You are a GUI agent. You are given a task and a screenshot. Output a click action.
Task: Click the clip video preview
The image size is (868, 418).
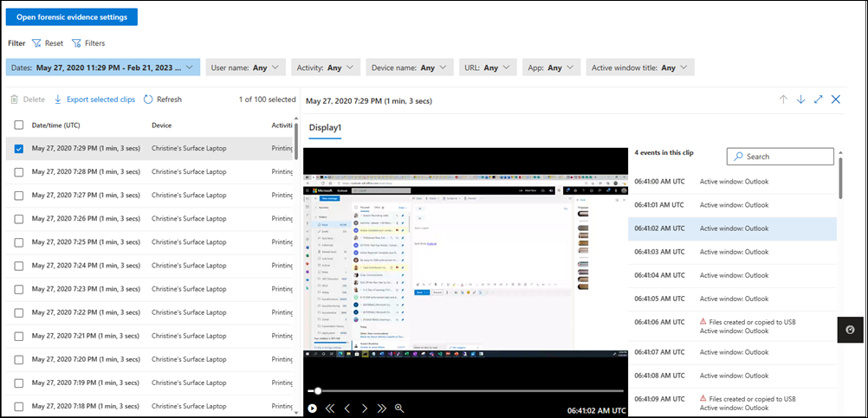click(x=465, y=266)
